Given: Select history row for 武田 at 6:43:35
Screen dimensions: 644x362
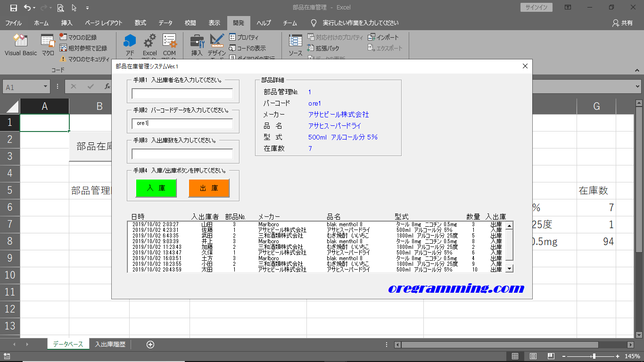Looking at the screenshot, I should tap(316, 236).
